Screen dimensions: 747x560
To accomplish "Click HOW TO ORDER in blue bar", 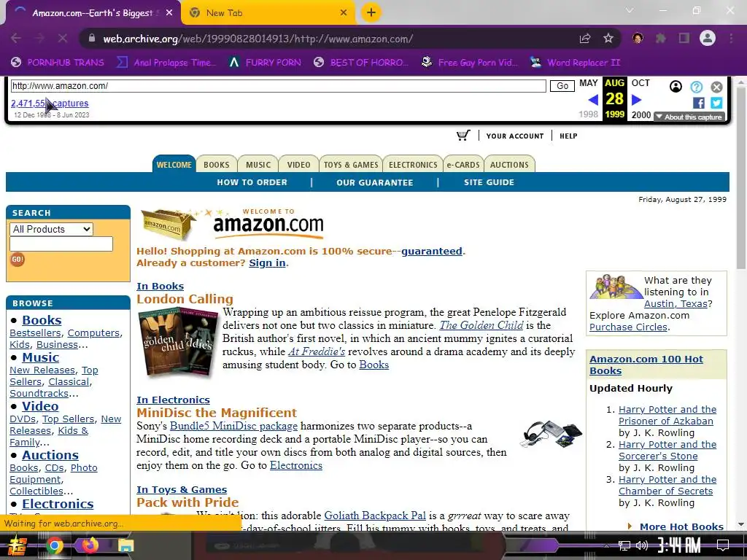I will pos(252,182).
